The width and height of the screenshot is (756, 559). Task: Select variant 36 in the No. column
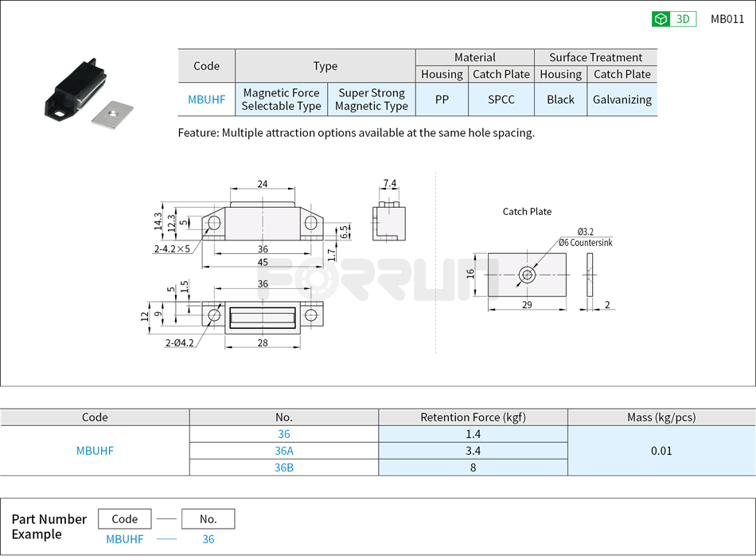(x=284, y=433)
